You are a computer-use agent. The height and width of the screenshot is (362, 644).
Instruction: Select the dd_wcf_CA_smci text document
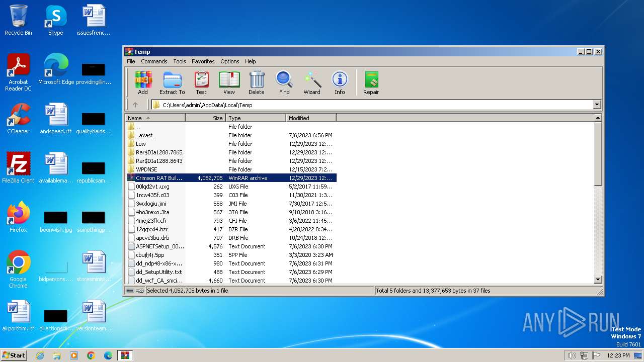click(x=231, y=281)
